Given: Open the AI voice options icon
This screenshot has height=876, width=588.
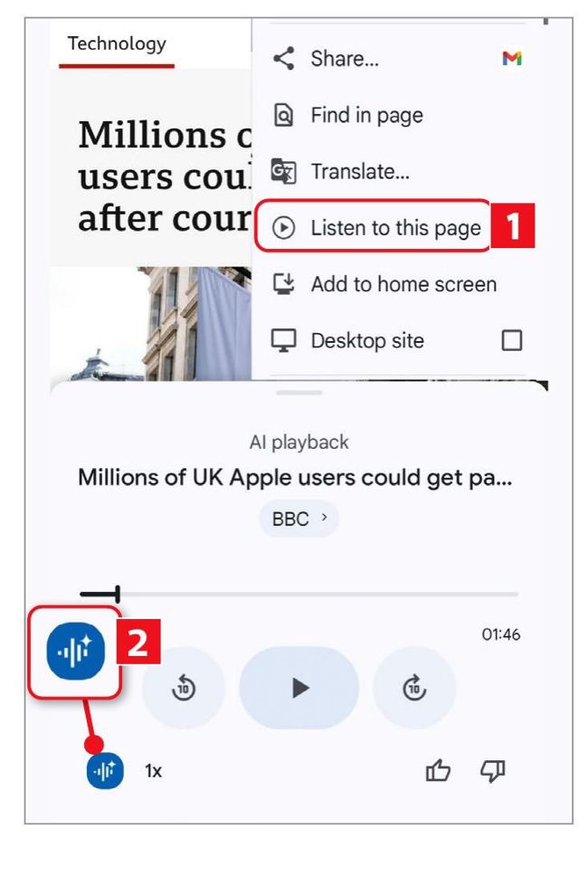Looking at the screenshot, I should [x=105, y=771].
